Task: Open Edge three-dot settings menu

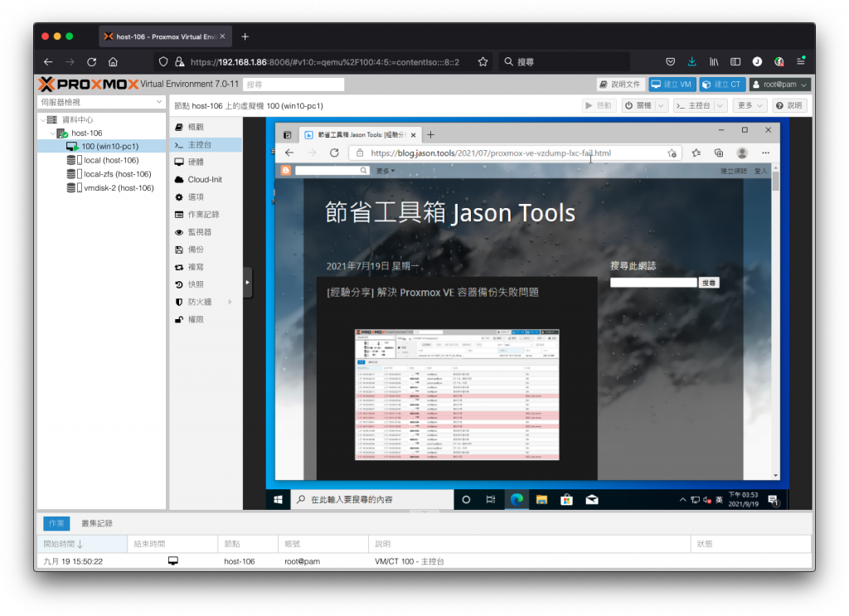Action: 765,153
